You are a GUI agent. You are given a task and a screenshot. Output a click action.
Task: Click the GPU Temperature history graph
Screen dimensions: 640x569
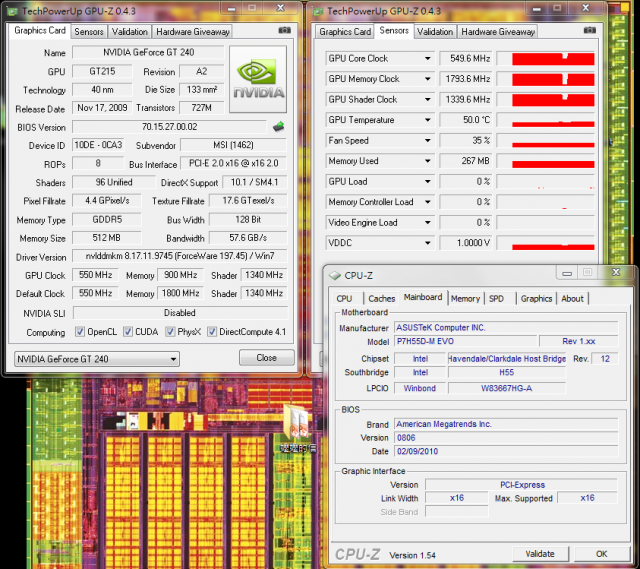click(546, 120)
